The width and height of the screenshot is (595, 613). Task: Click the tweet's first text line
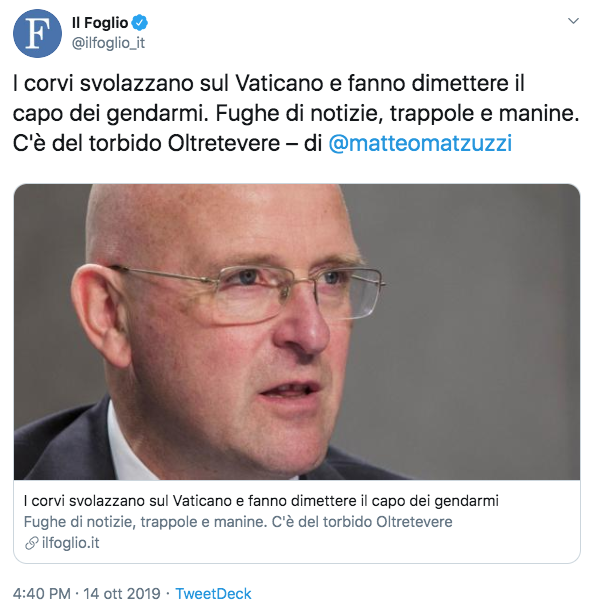(269, 83)
